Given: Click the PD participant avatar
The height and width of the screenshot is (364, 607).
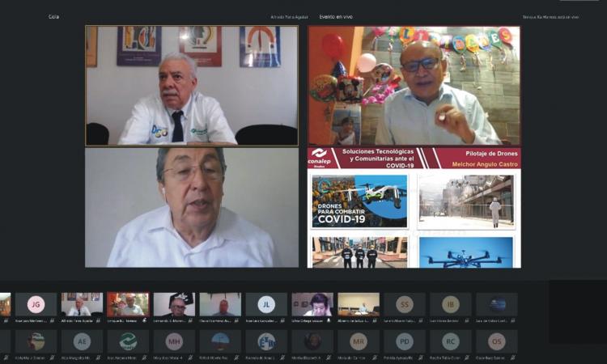Looking at the screenshot, I should point(405,341).
